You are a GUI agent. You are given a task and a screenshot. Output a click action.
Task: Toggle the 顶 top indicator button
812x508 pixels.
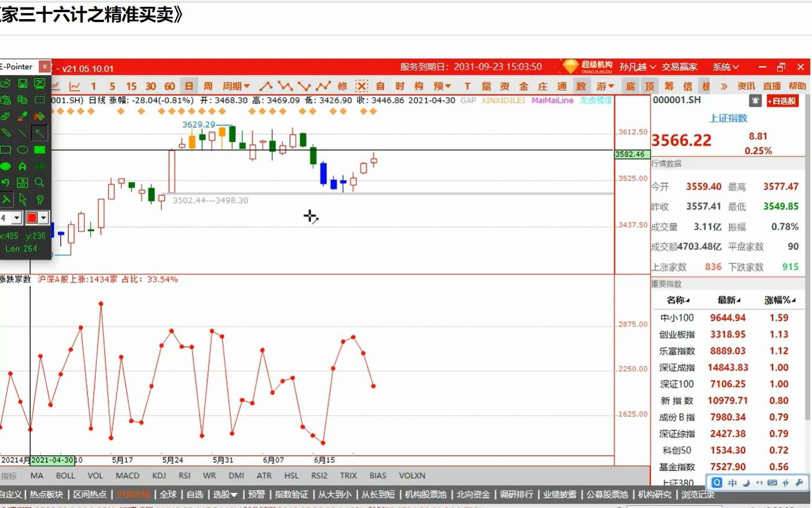click(x=650, y=86)
